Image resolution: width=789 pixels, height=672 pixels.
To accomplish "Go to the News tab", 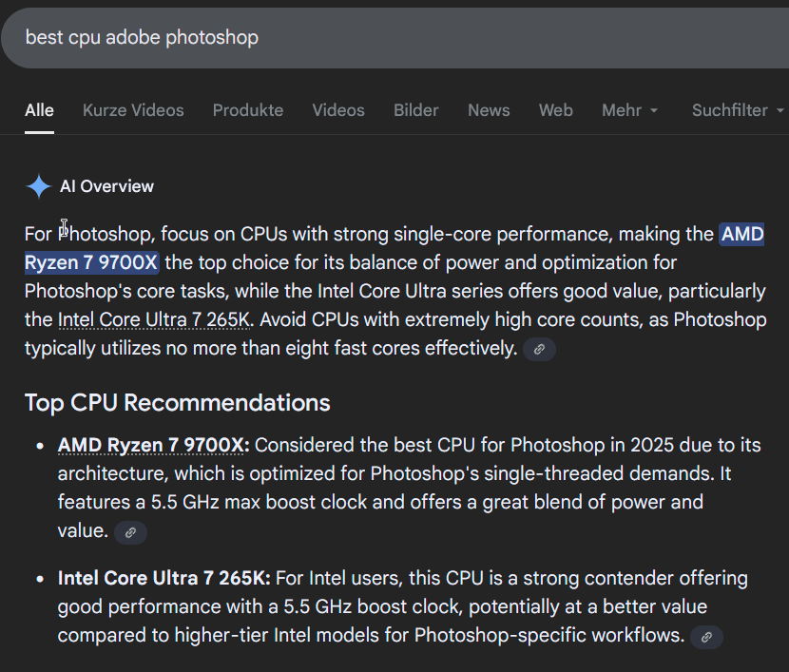I will (x=489, y=110).
